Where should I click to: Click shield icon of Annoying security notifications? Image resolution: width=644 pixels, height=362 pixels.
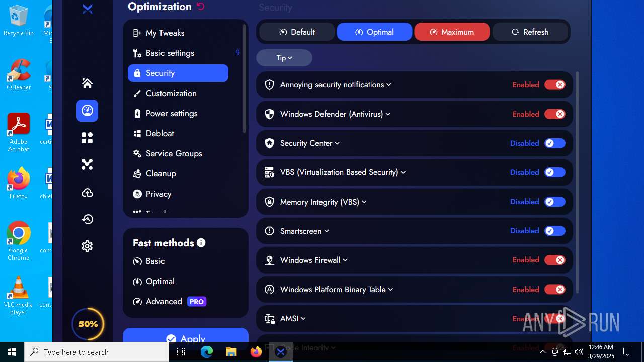point(269,85)
